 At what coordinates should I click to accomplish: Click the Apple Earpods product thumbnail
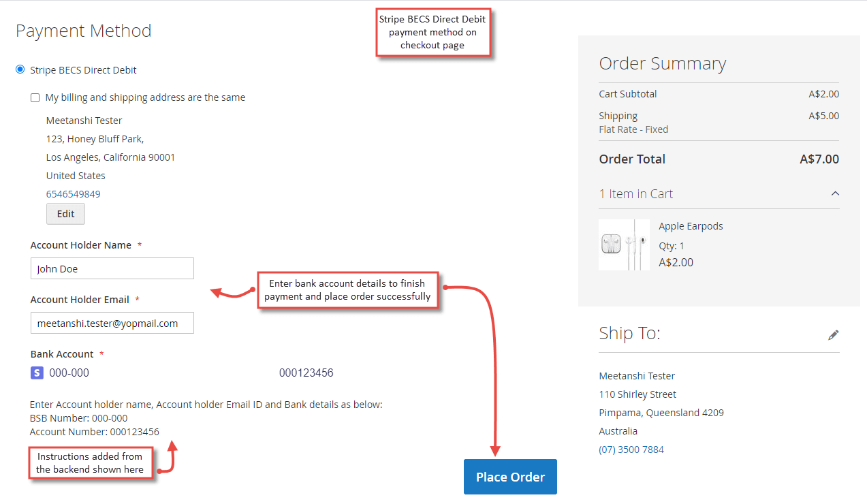pos(624,244)
